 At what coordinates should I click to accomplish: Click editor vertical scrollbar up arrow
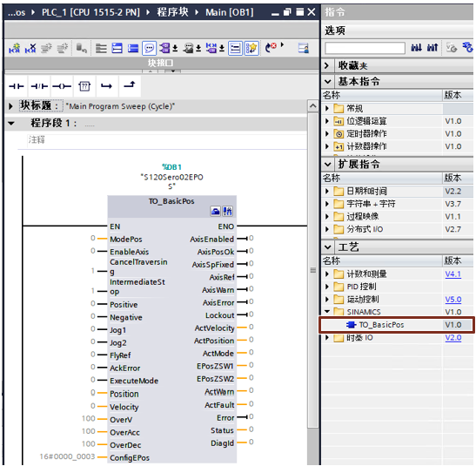[x=313, y=106]
